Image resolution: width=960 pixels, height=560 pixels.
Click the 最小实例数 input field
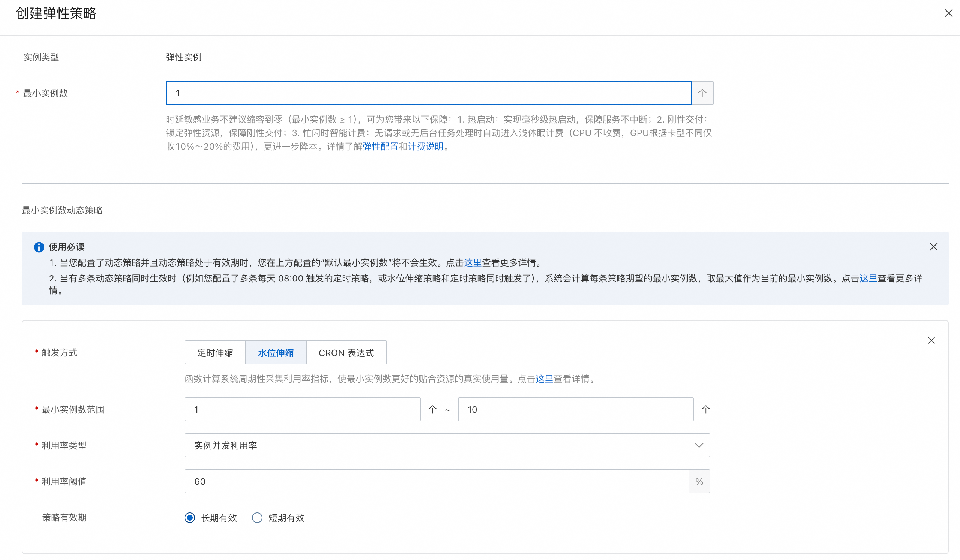coord(428,93)
